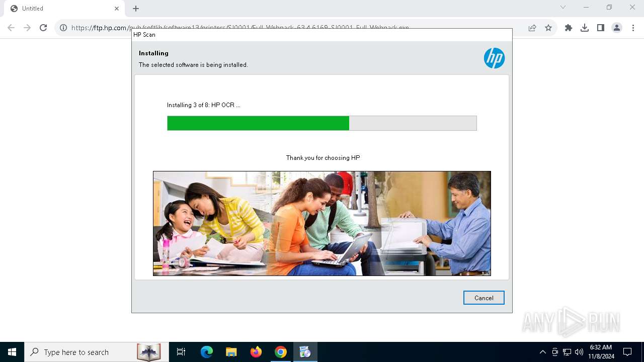Open File Explorer from taskbar
Image resolution: width=644 pixels, height=362 pixels.
[231, 352]
